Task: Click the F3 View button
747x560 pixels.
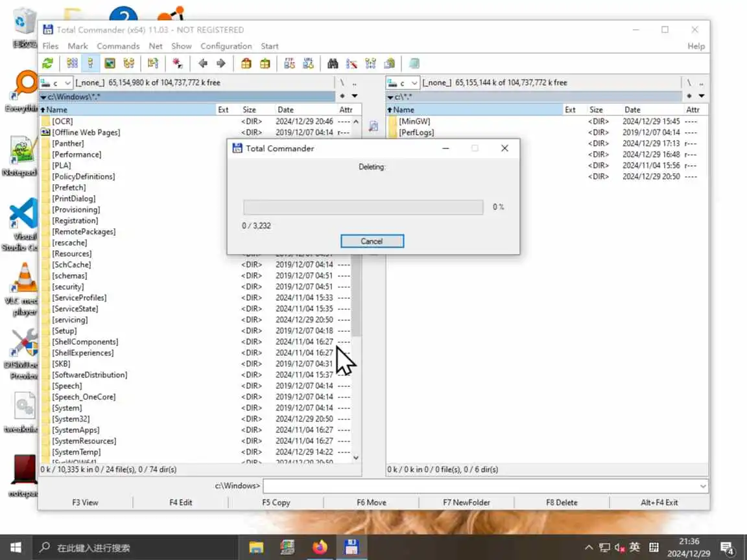Action: click(86, 502)
